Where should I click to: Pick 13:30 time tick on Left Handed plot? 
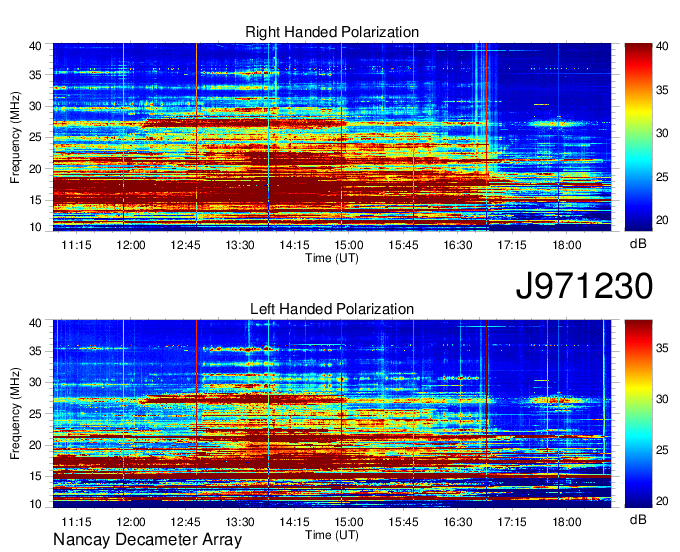(x=240, y=522)
